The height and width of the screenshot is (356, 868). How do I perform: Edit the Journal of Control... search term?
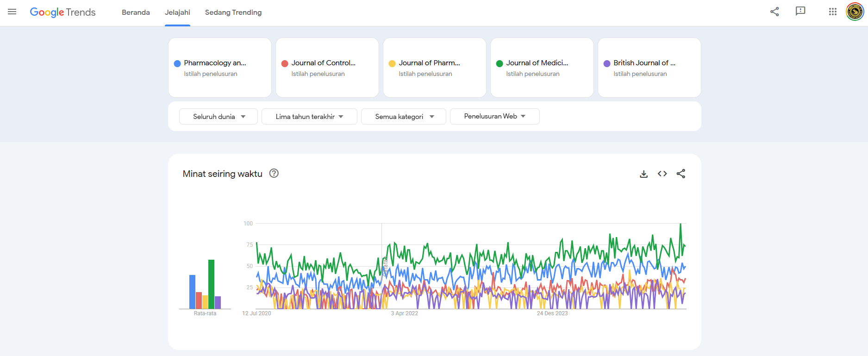tap(327, 68)
